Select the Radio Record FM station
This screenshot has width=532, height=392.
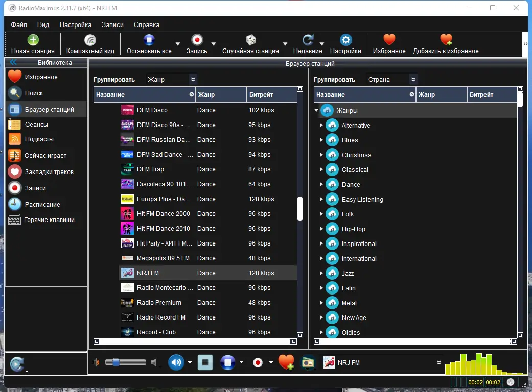point(208,317)
